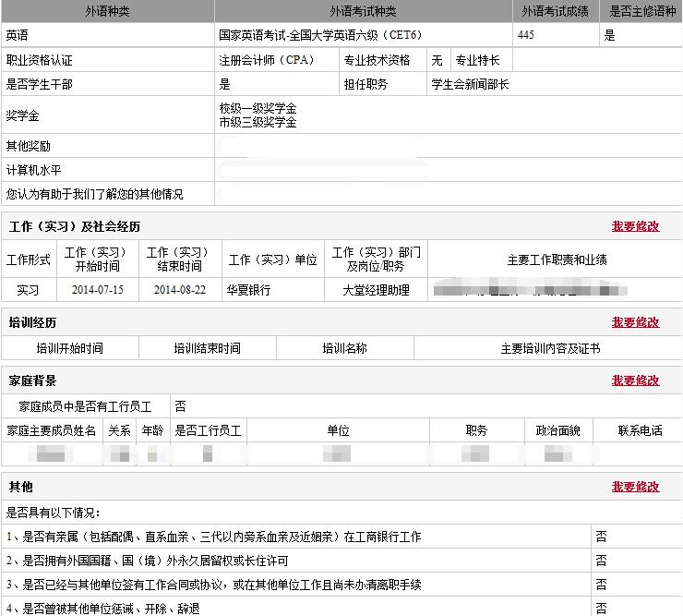Click the 培训名称 column header
Image resolution: width=683 pixels, height=616 pixels.
[344, 348]
